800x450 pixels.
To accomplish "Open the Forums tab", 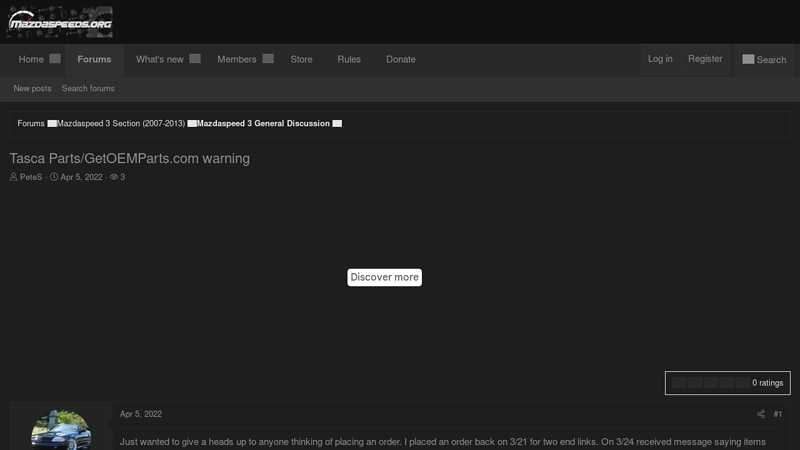I will [x=94, y=59].
